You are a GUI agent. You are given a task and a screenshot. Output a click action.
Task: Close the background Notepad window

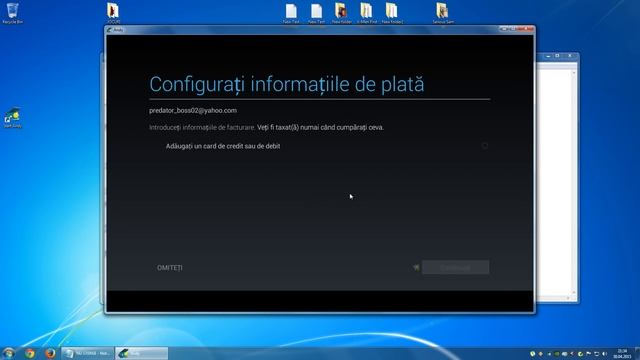[570, 56]
